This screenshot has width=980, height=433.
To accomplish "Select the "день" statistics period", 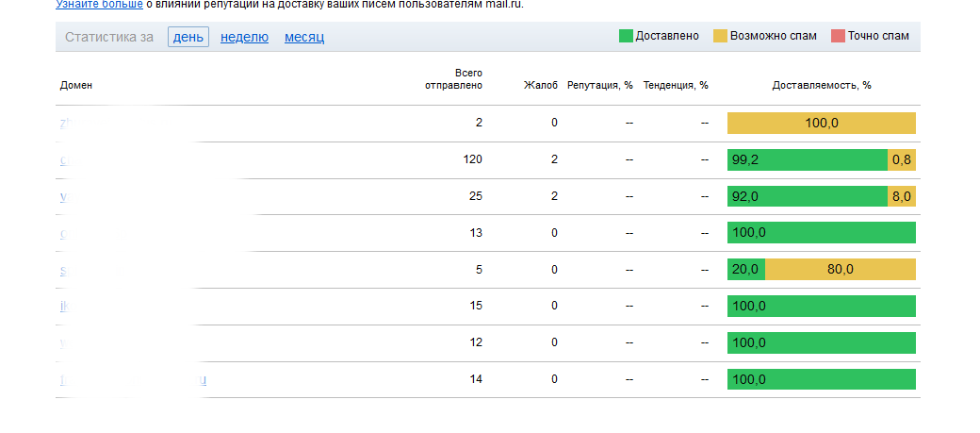I will (188, 37).
